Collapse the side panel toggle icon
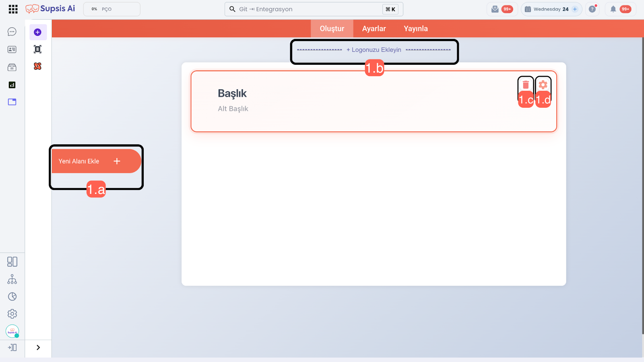This screenshot has height=362, width=644. click(12, 348)
